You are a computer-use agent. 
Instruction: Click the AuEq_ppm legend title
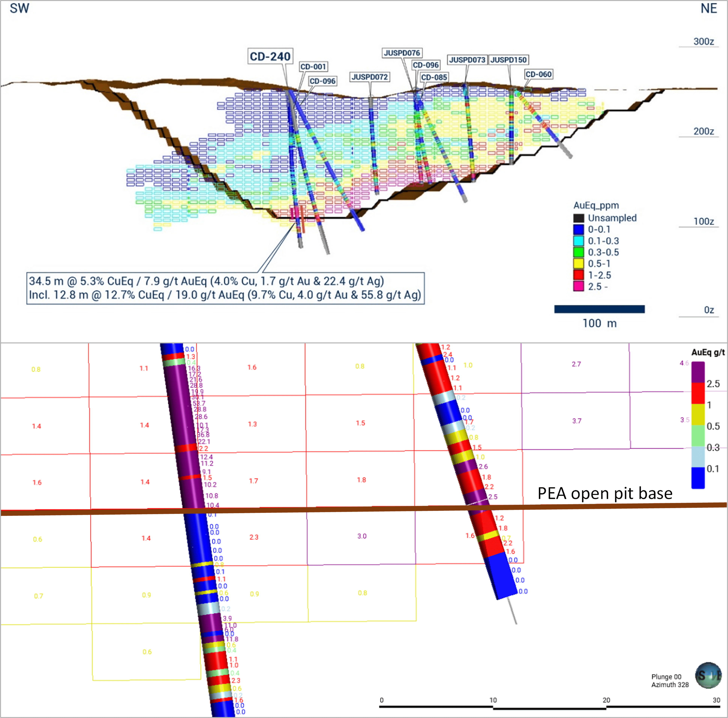(596, 205)
